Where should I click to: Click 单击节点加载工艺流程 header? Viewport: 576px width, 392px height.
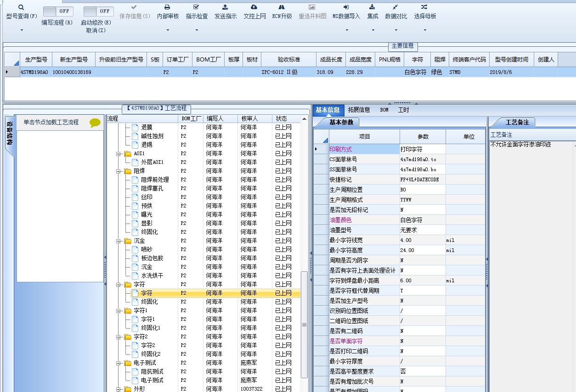tap(51, 122)
